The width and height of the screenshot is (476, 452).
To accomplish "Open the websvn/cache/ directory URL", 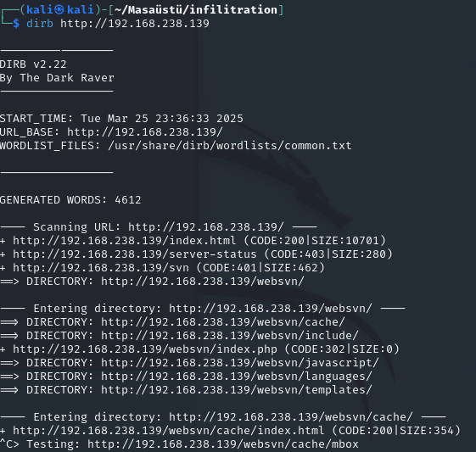I will 223,322.
